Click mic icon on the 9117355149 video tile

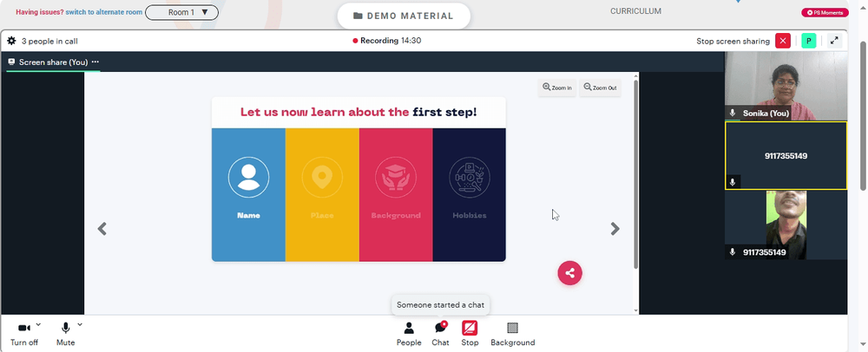point(733,252)
